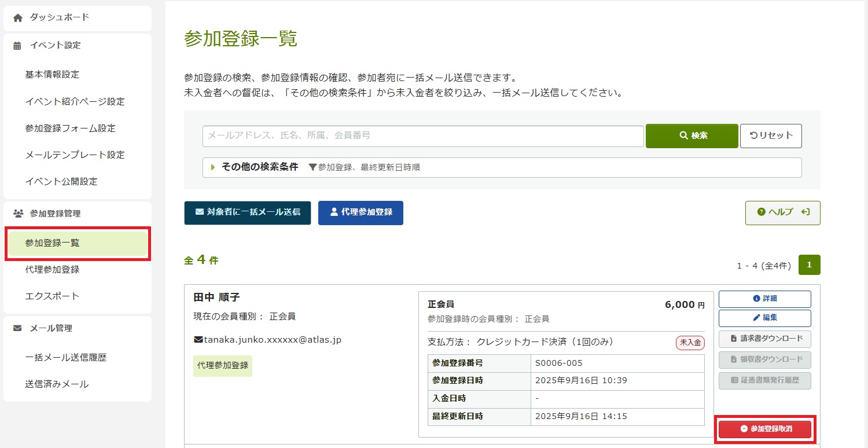Click the blue 代理参加登録 button
Image resolution: width=868 pixels, height=448 pixels.
click(x=361, y=212)
